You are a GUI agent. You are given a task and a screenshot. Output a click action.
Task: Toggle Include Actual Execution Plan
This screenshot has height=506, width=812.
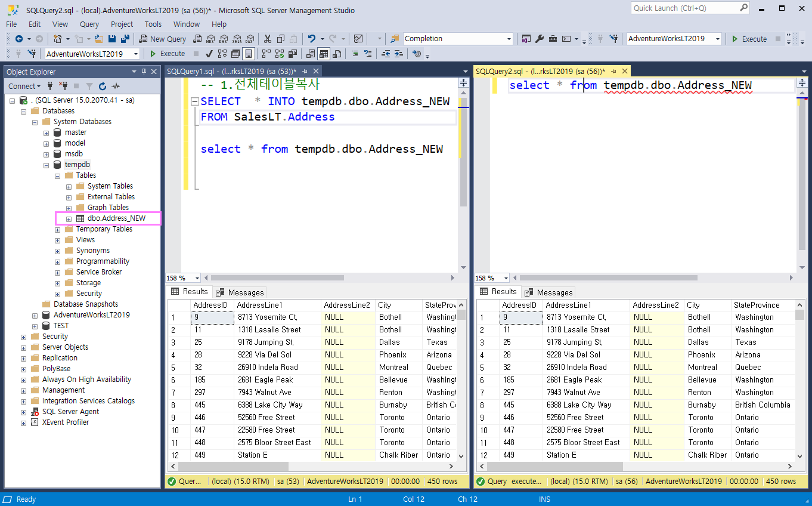[x=266, y=54]
